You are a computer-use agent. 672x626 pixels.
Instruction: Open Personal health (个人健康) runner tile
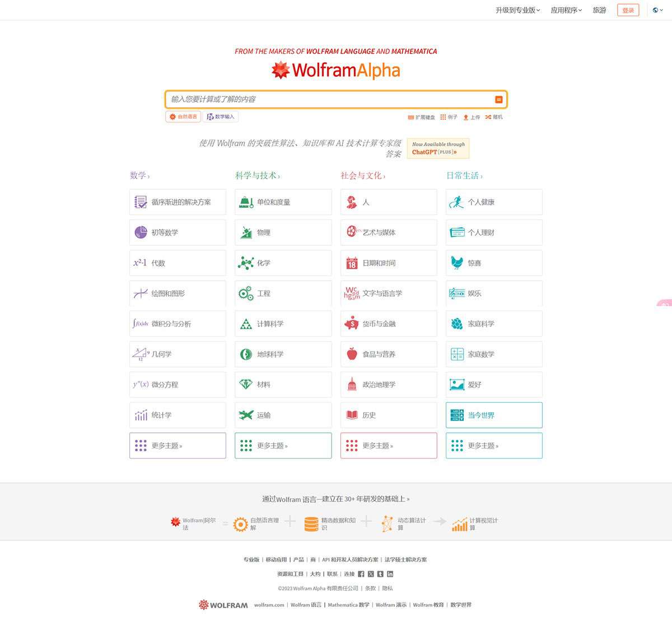(x=494, y=202)
